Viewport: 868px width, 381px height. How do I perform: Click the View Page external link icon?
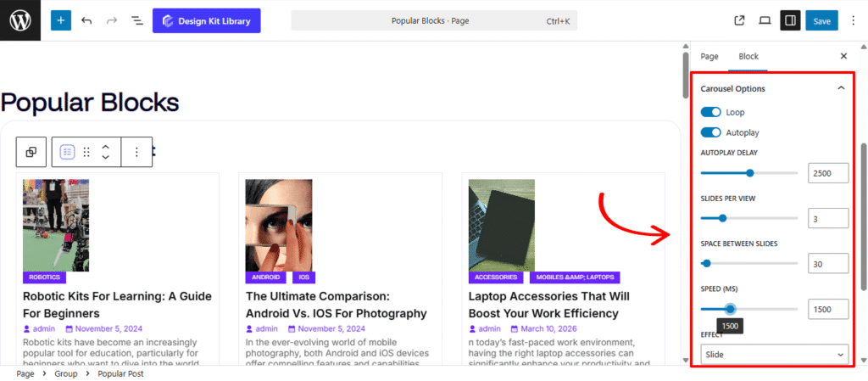coord(739,20)
